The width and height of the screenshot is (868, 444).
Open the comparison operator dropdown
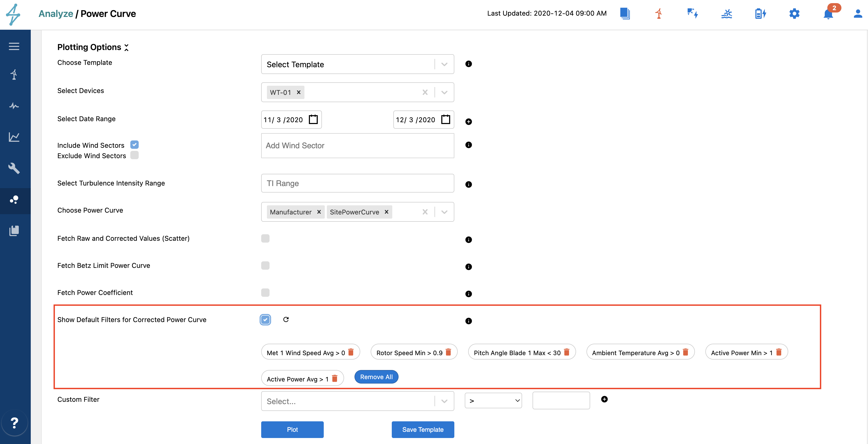[493, 400]
